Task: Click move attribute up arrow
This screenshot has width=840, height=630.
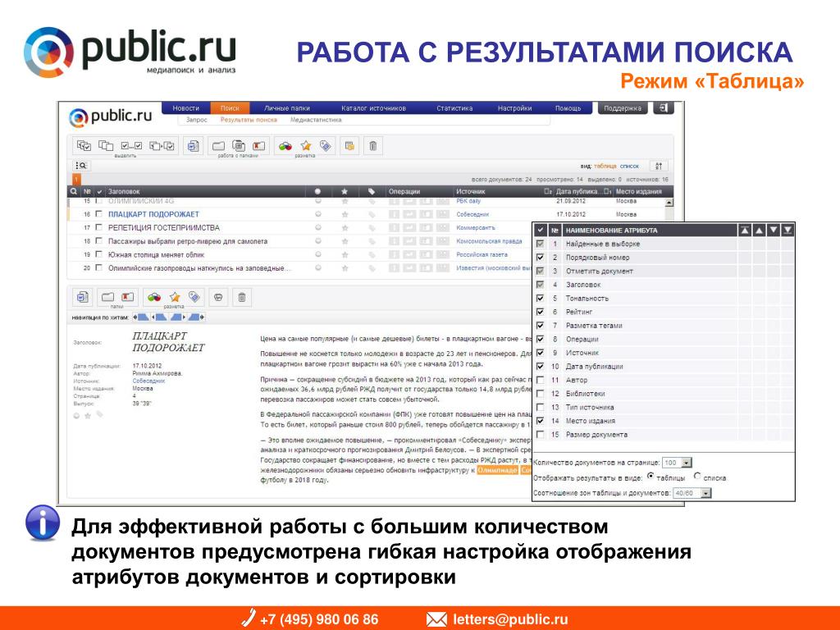Action: (x=759, y=231)
